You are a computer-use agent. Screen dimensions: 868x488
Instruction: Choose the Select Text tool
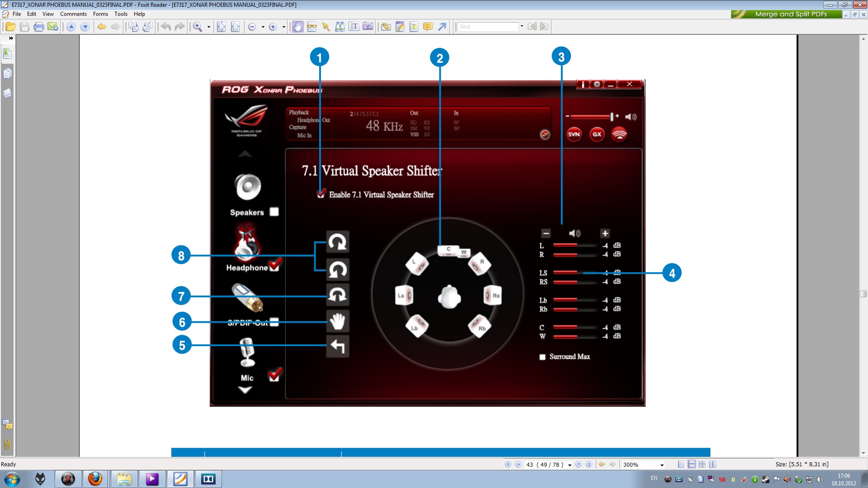[311, 27]
